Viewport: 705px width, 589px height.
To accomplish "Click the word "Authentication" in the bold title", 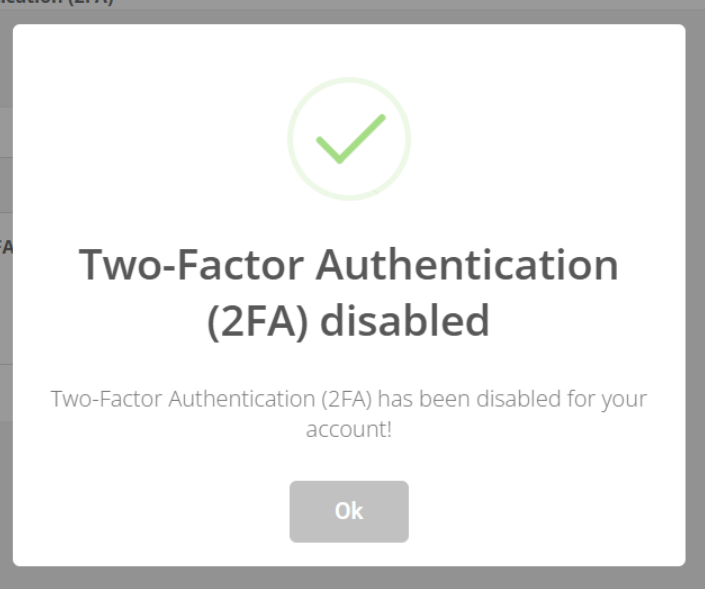I will [x=467, y=265].
